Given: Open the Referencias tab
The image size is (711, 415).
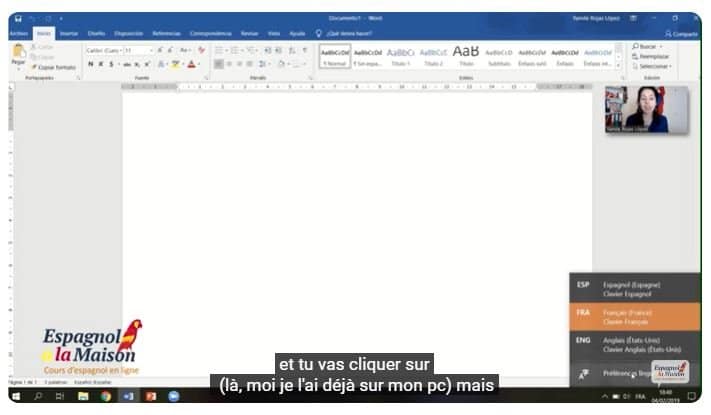Looking at the screenshot, I should point(166,34).
